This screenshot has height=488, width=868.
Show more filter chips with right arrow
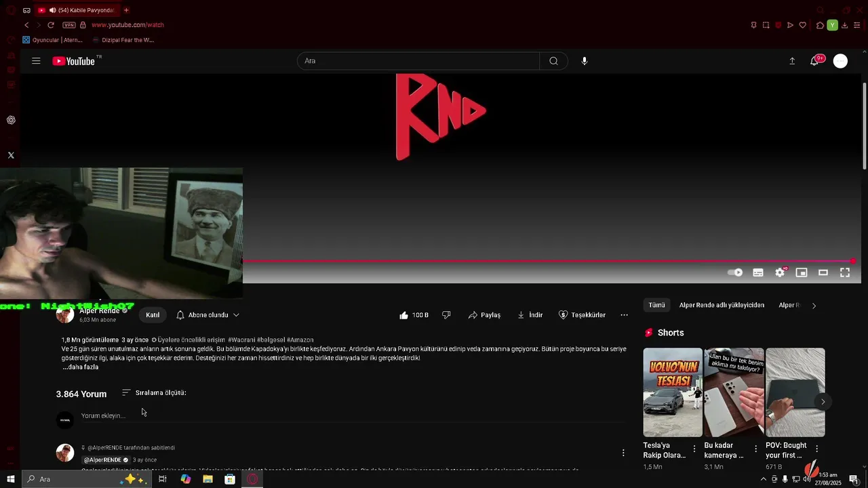(814, 306)
